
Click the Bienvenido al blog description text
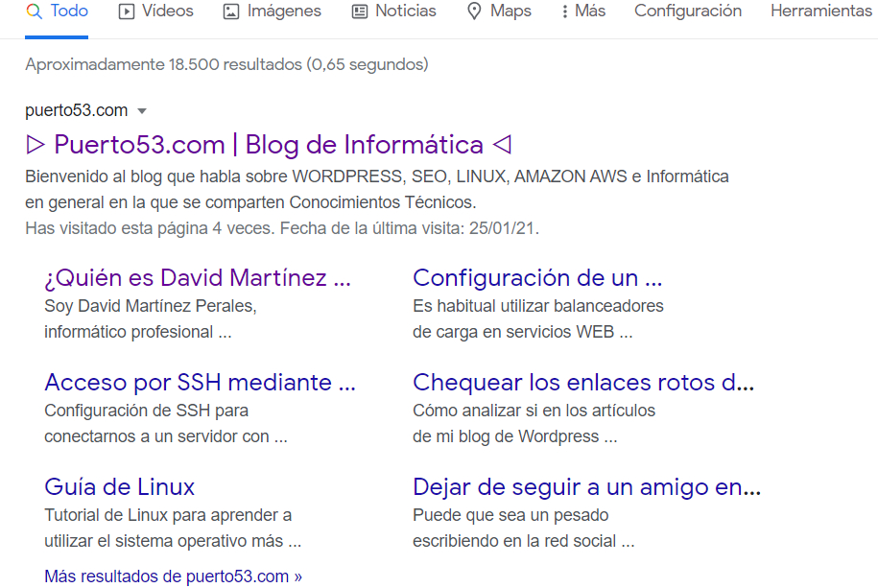tap(377, 189)
